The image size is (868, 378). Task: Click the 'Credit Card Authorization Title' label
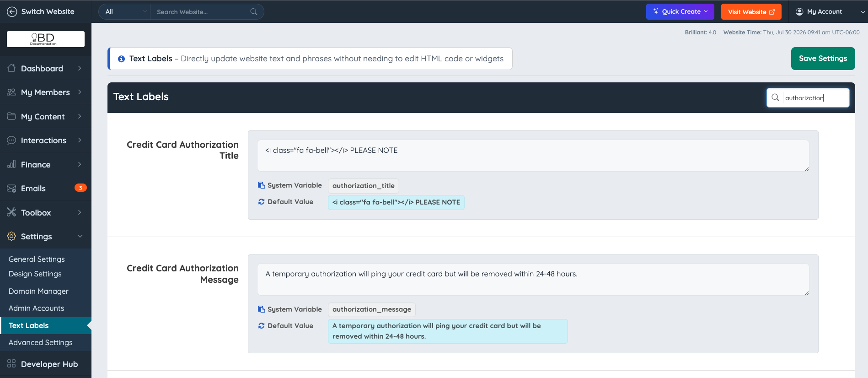[x=183, y=150]
